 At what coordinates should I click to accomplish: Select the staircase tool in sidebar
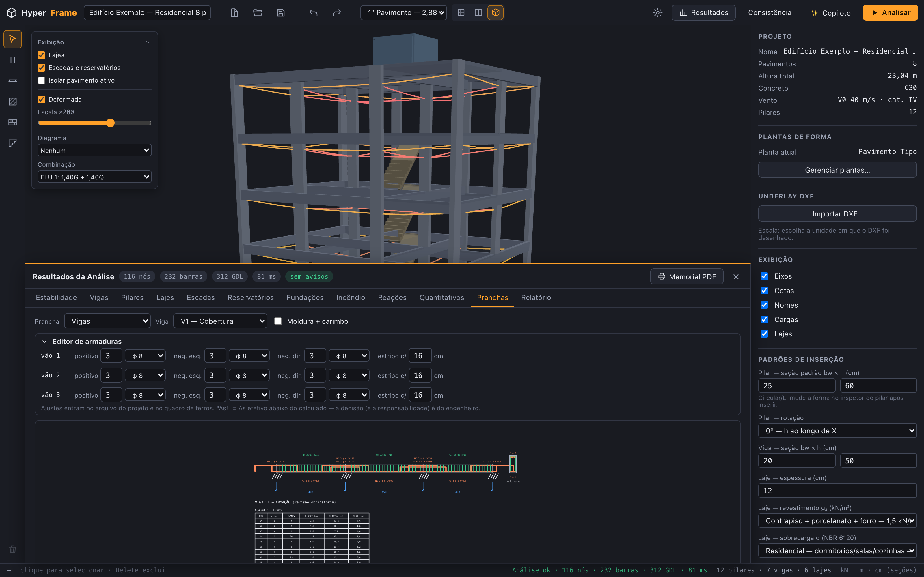[12, 143]
